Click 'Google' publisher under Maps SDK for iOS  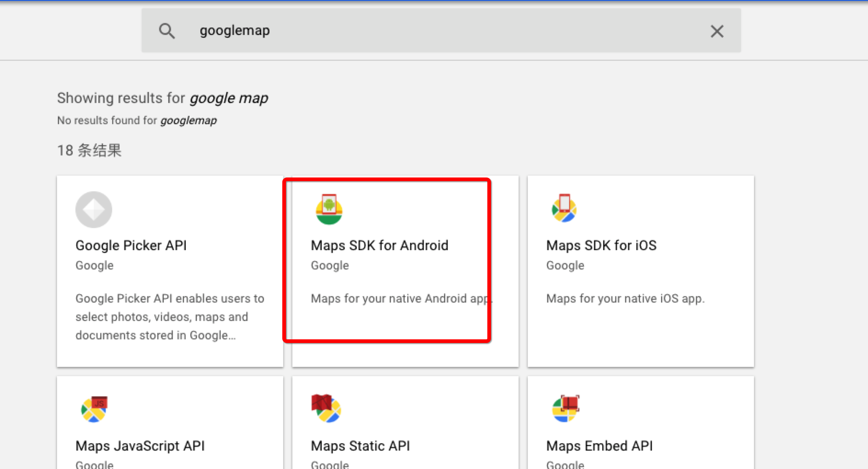tap(565, 266)
